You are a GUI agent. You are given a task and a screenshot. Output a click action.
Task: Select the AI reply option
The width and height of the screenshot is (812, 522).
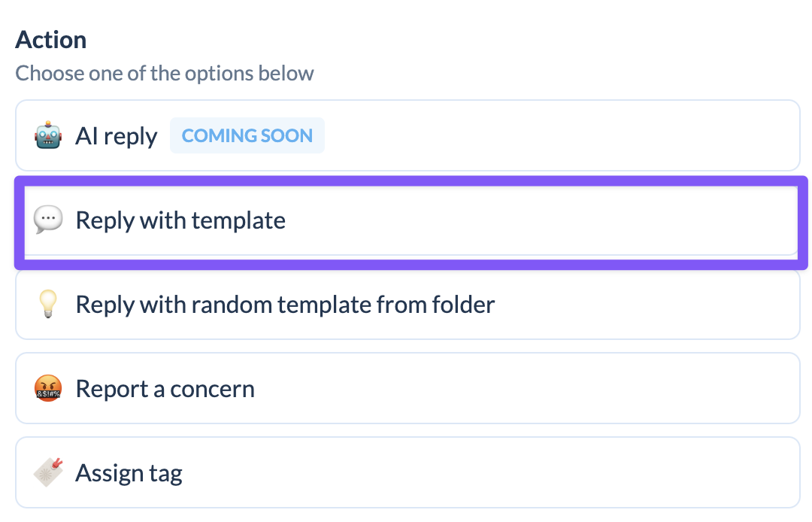click(x=408, y=135)
